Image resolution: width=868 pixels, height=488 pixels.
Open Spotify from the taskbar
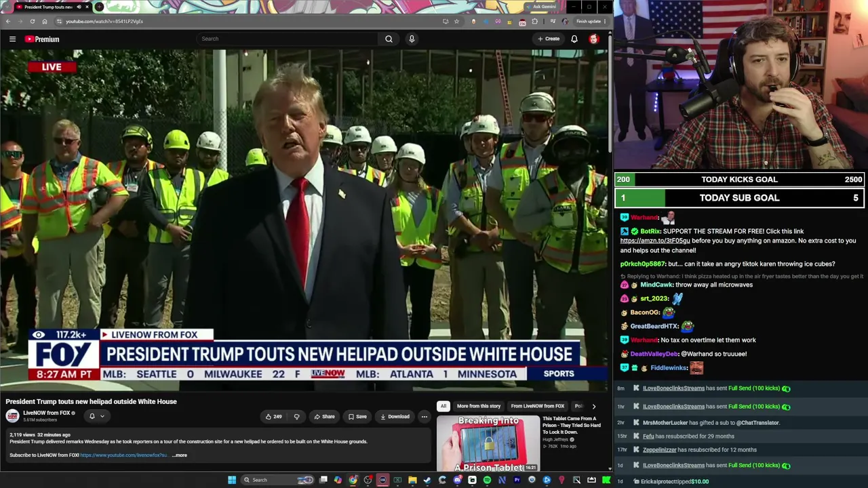tap(487, 480)
